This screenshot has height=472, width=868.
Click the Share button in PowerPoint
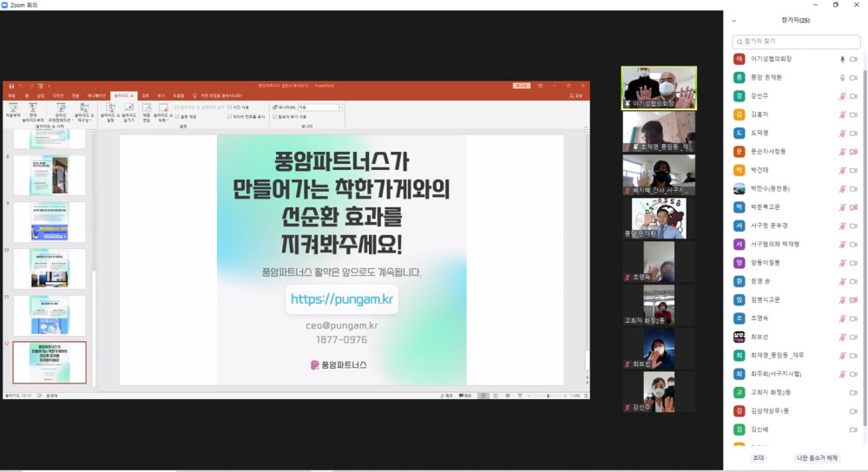(576, 95)
